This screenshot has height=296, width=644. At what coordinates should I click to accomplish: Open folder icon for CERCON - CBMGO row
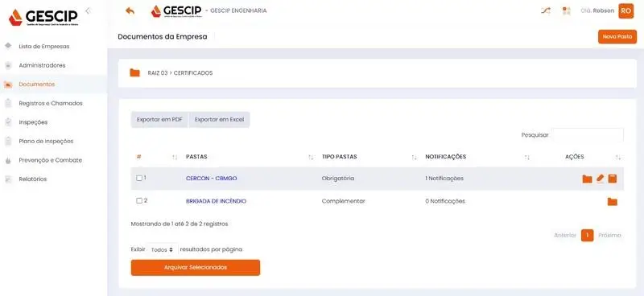tap(587, 179)
